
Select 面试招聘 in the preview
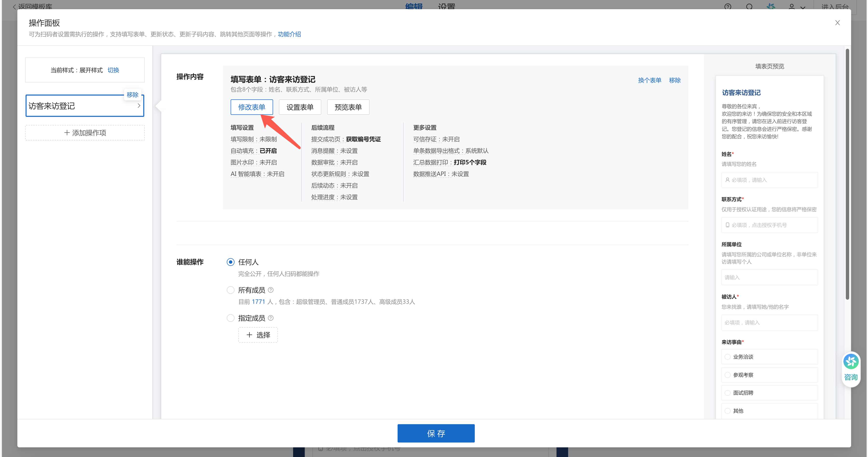[x=770, y=393]
